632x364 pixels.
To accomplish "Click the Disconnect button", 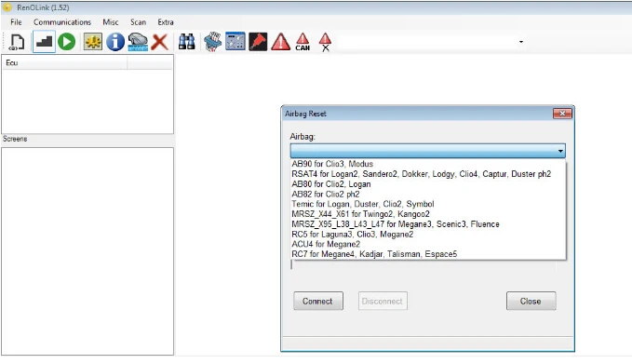I will coord(383,301).
